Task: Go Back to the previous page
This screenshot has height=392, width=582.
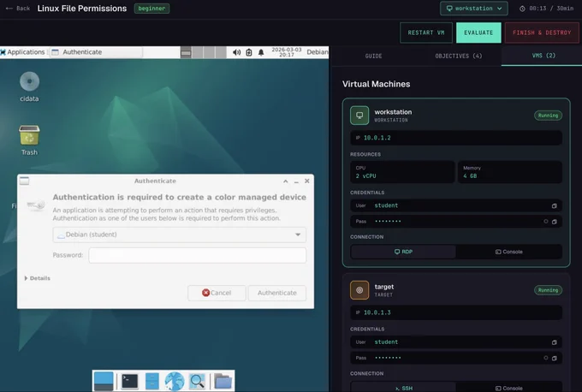Action: [x=18, y=9]
